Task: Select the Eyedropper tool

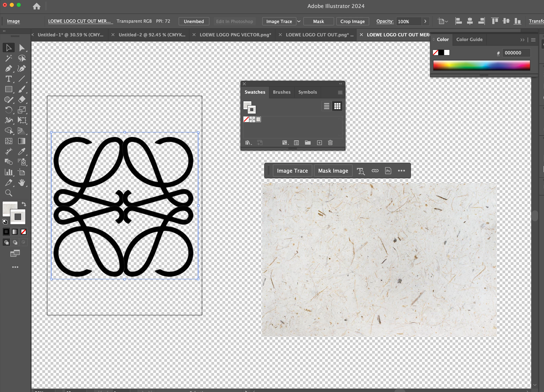Action: click(22, 152)
